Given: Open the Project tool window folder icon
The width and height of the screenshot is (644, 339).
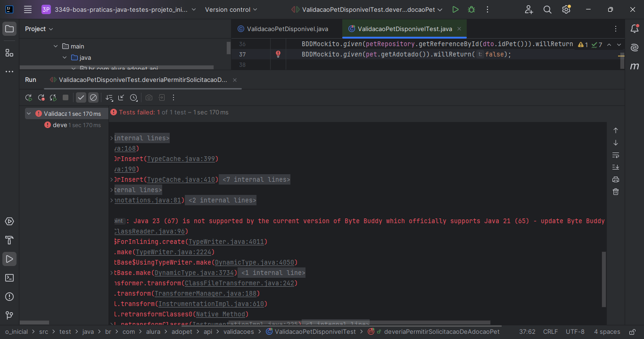Looking at the screenshot, I should pyautogui.click(x=9, y=29).
